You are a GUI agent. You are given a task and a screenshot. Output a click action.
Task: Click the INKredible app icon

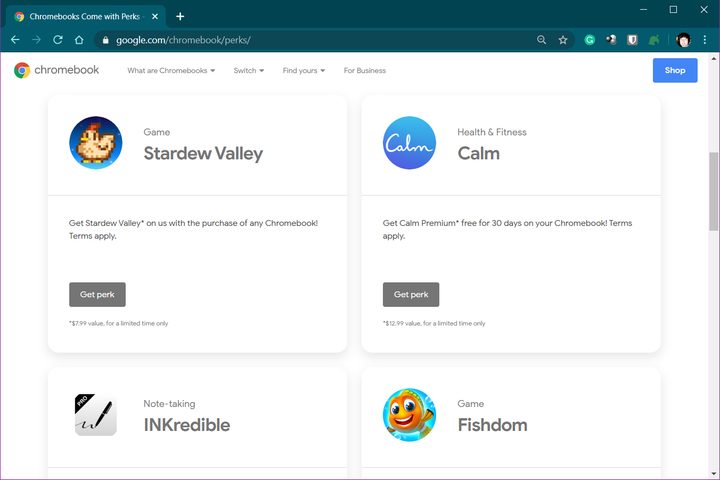[x=96, y=415]
